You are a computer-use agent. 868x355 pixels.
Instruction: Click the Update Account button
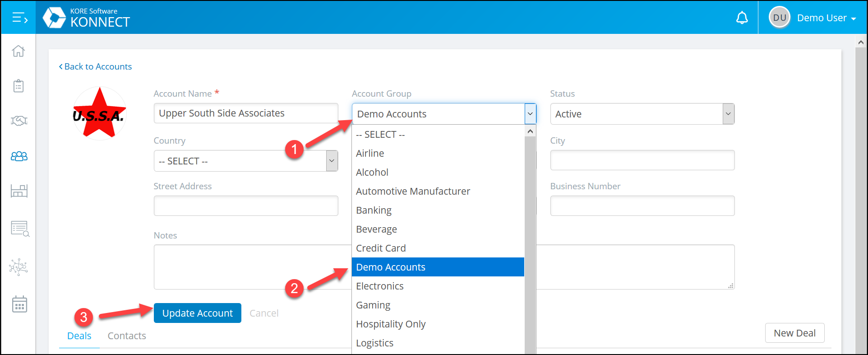pos(198,313)
